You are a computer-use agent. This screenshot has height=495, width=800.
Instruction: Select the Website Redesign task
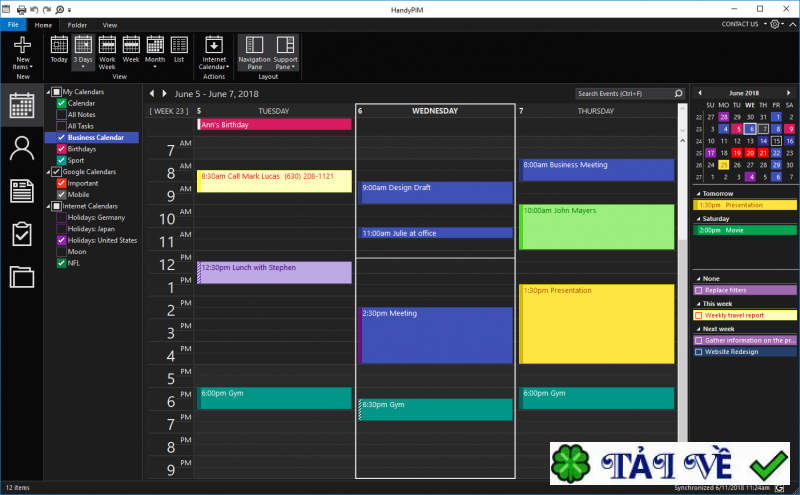(x=745, y=352)
